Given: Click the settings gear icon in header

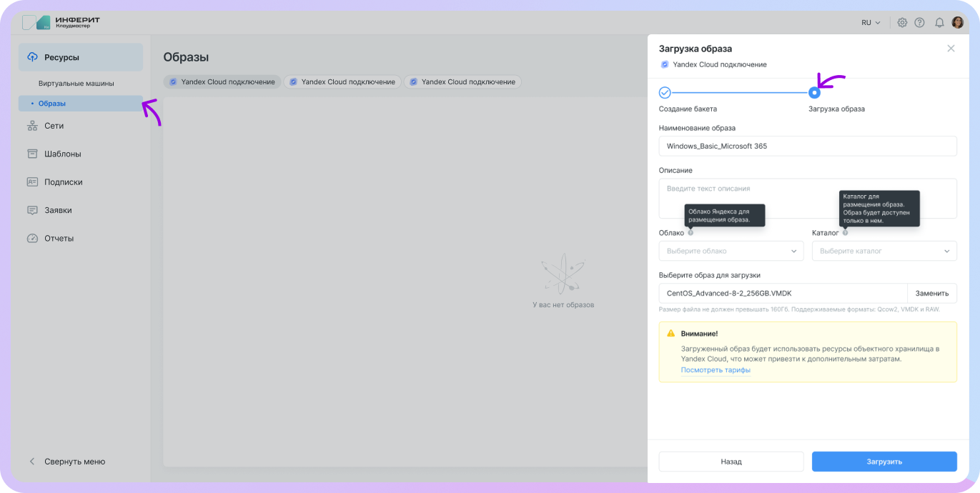Looking at the screenshot, I should 902,23.
